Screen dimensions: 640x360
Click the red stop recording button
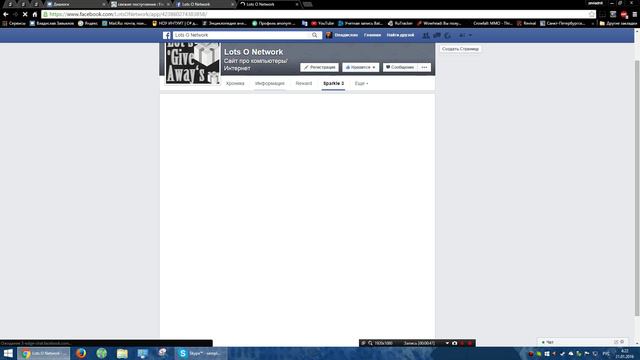pos(470,343)
